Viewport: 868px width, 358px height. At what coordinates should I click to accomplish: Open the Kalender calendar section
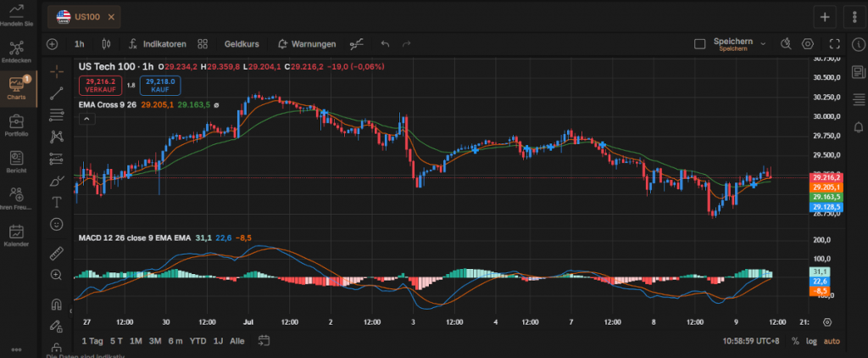[x=17, y=235]
